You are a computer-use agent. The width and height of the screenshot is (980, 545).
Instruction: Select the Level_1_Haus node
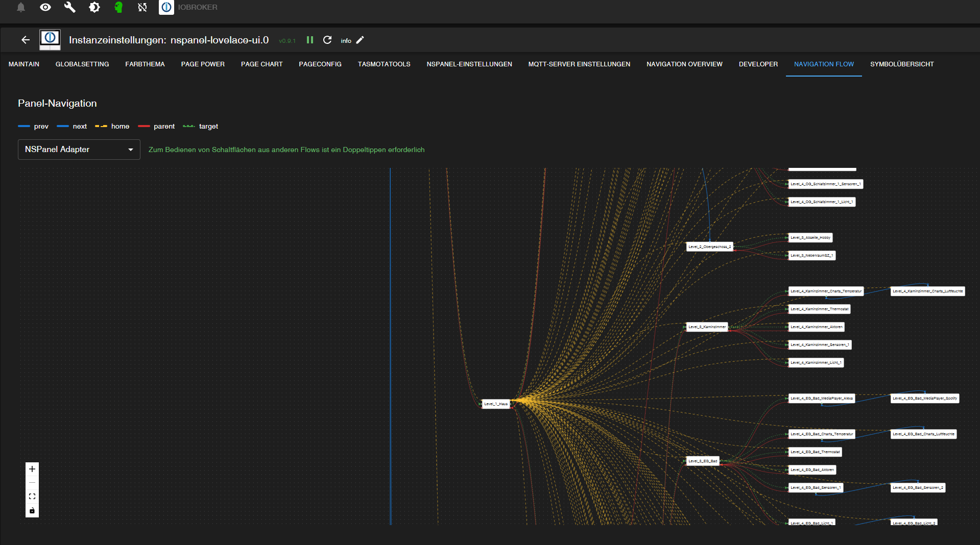496,404
